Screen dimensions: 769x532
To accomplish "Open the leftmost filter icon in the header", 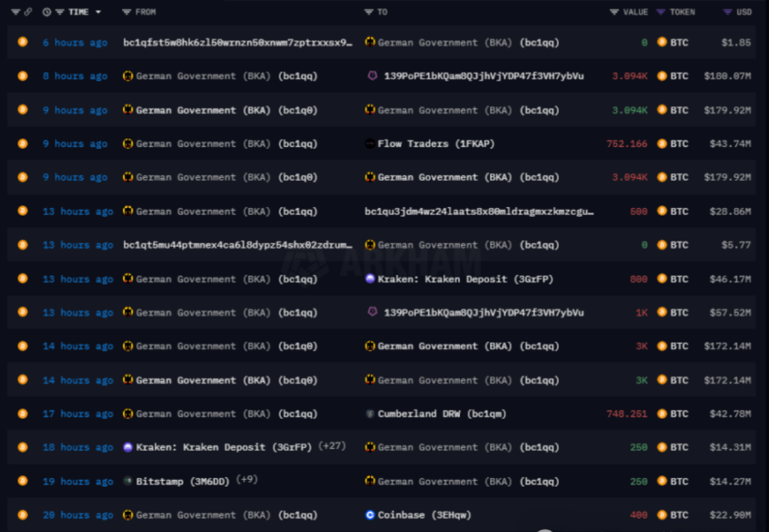I will [16, 12].
